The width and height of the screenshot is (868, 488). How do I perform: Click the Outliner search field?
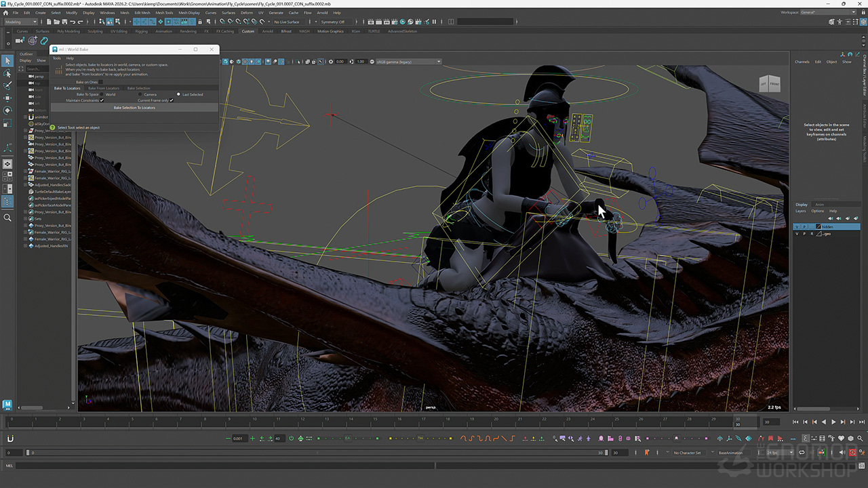(37, 68)
